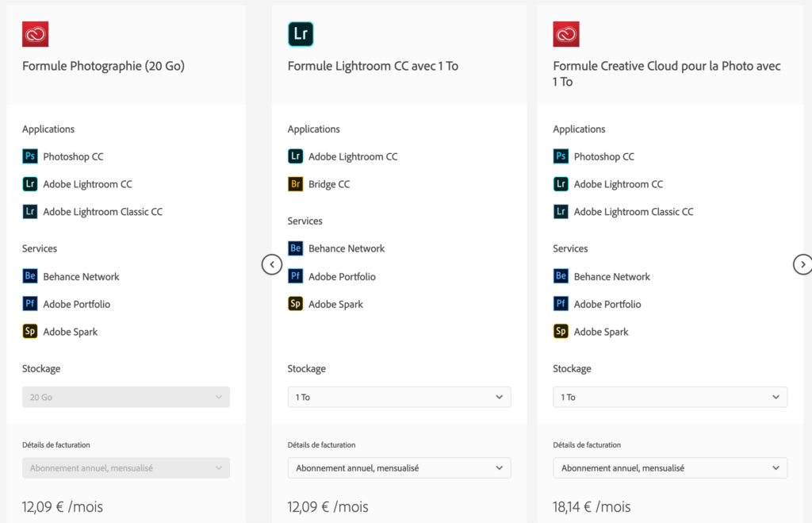Click Lightroom Classic CC icon in Creative Cloud Photo card
The image size is (812, 523).
point(561,211)
